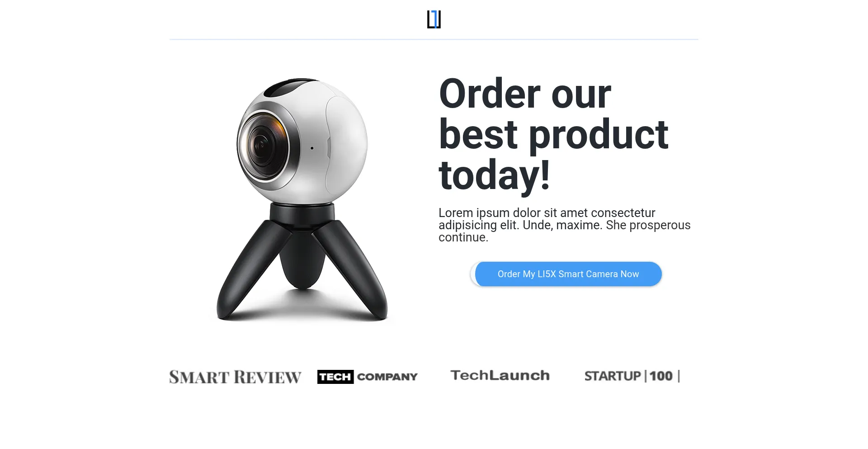Viewport: 868px width, 449px height.
Task: Click the Smart Review press logo
Action: coord(235,377)
